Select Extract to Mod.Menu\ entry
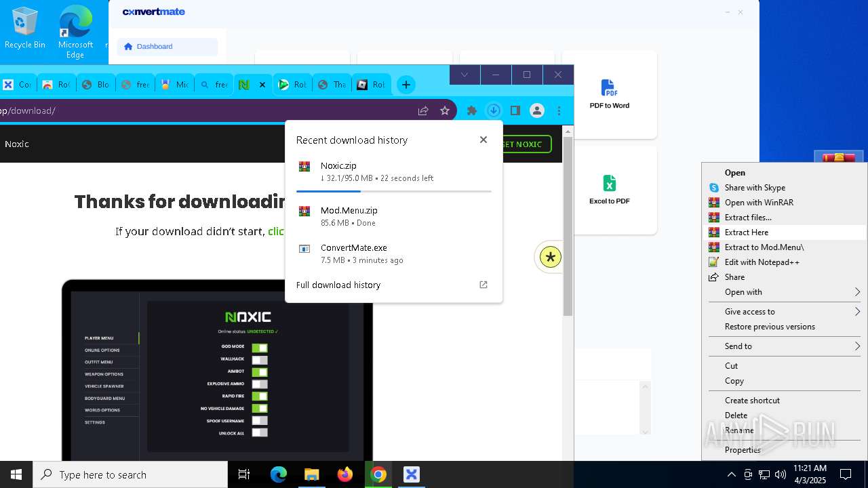The width and height of the screenshot is (868, 488). (x=785, y=247)
